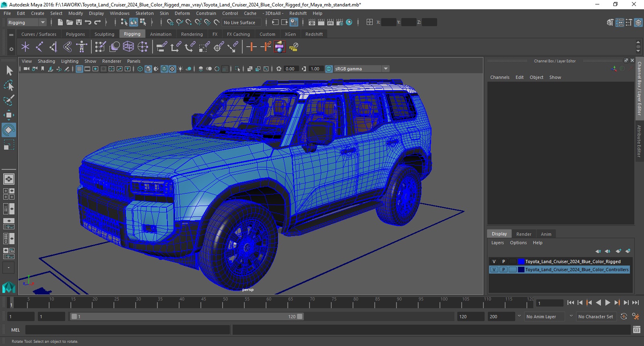Click the human skeleton HumanIK shelf icon

coord(82,47)
